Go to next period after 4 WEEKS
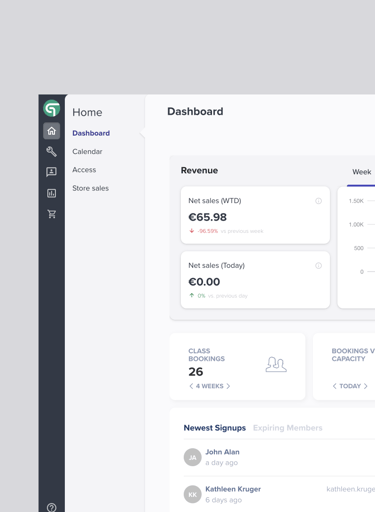Screen dimensions: 375x512 tap(228, 386)
